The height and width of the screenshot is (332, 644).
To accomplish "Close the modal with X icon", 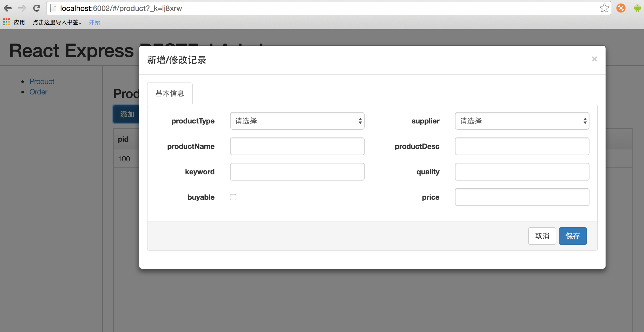I will tap(594, 59).
